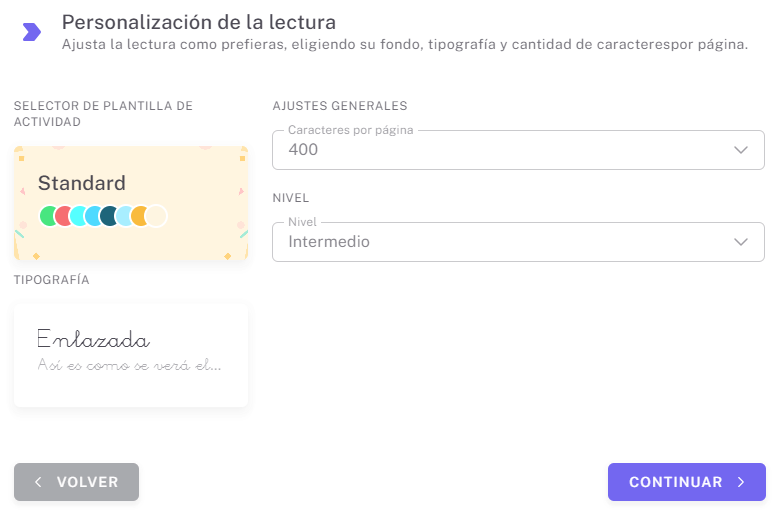Click the purple chevron logo icon
The image size is (782, 513).
pos(32,32)
